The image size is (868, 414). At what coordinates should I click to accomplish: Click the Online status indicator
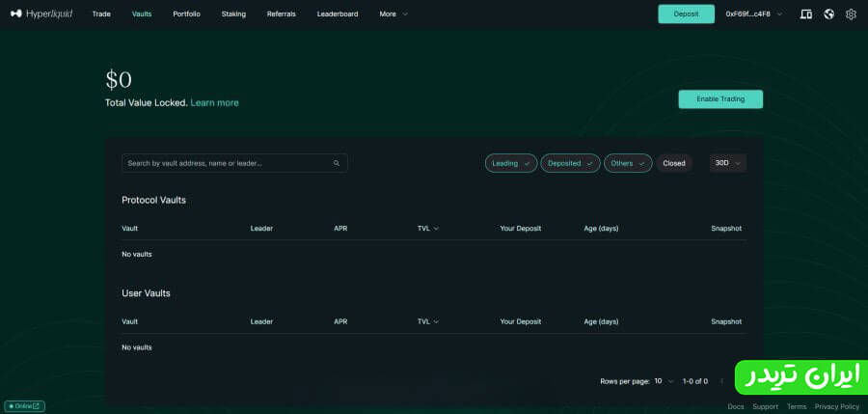(24, 406)
